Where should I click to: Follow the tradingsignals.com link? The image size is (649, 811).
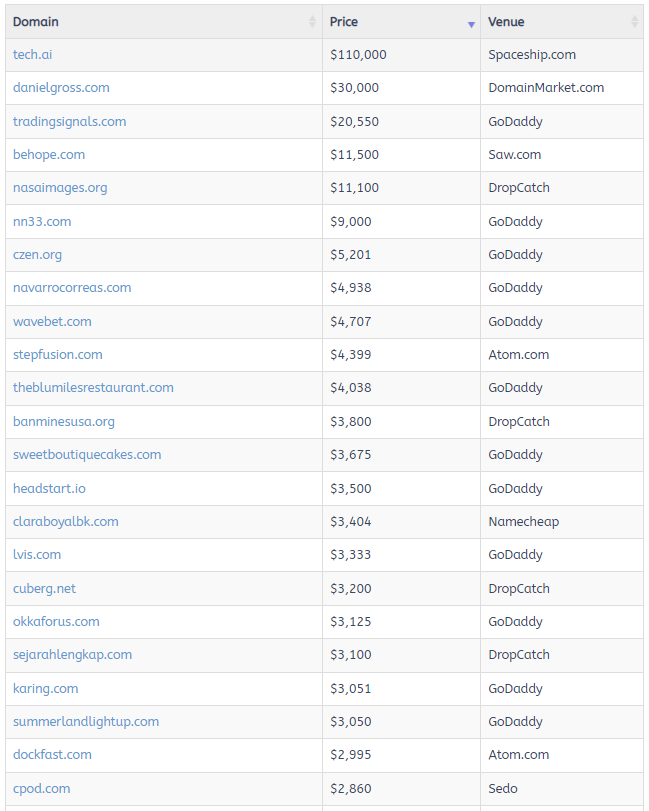(x=69, y=122)
